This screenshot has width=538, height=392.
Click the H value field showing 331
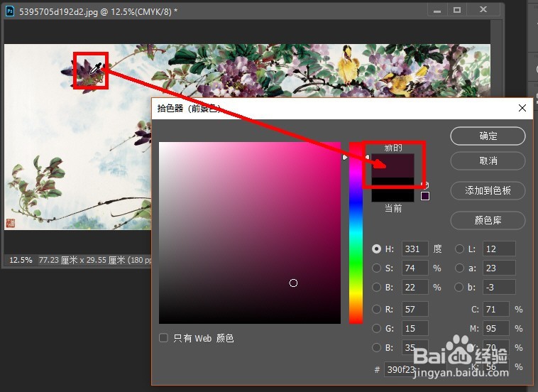pos(415,249)
